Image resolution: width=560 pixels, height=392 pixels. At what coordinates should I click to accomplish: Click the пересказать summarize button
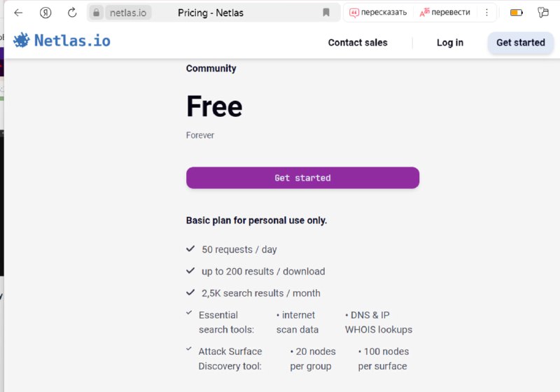pos(378,13)
